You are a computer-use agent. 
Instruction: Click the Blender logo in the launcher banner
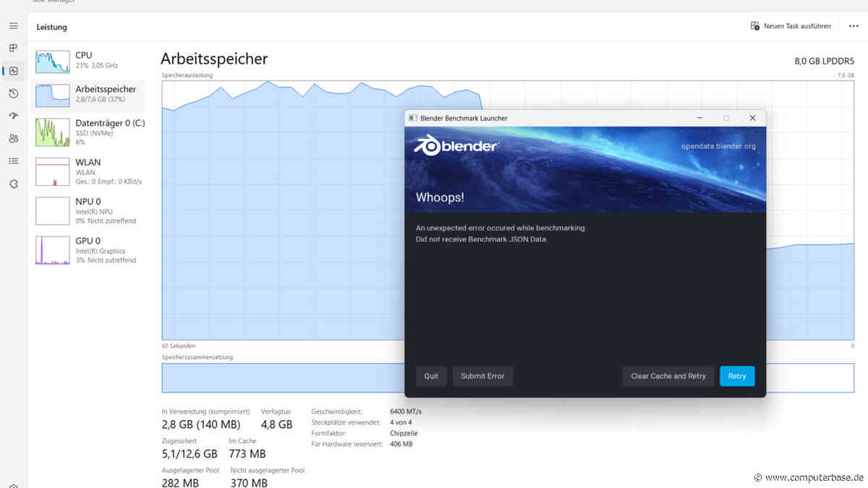tap(455, 145)
